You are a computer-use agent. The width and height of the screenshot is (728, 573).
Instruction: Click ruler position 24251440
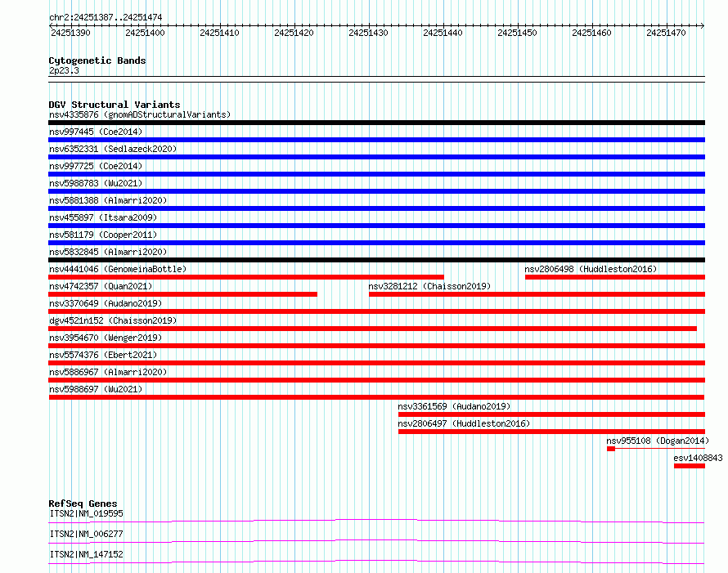[443, 33]
